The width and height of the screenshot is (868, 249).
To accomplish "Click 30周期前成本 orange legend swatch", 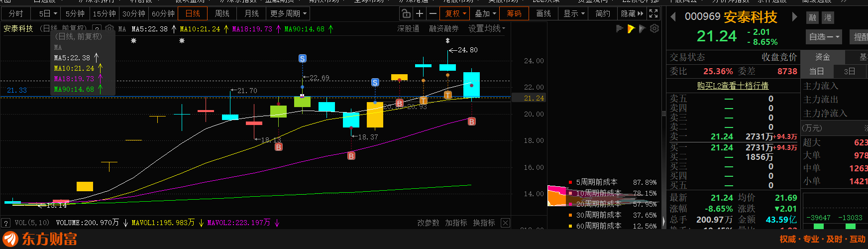I will pyautogui.click(x=570, y=215).
